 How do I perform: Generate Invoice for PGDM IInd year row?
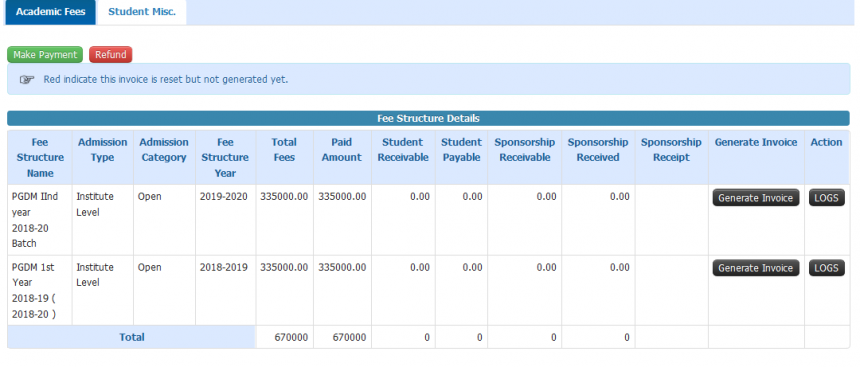(x=756, y=198)
